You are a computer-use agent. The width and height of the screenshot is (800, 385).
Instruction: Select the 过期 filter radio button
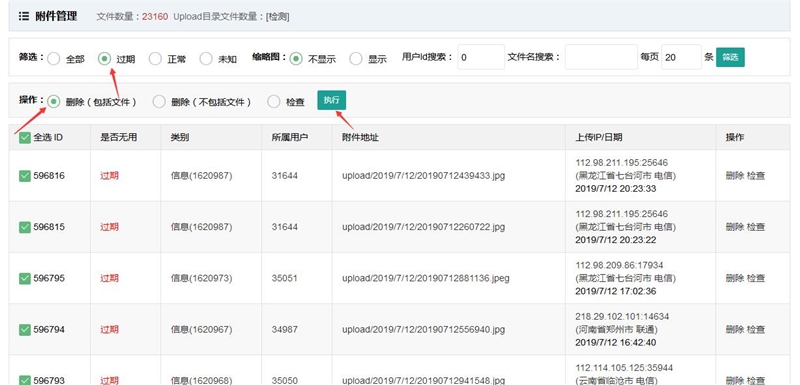(104, 59)
